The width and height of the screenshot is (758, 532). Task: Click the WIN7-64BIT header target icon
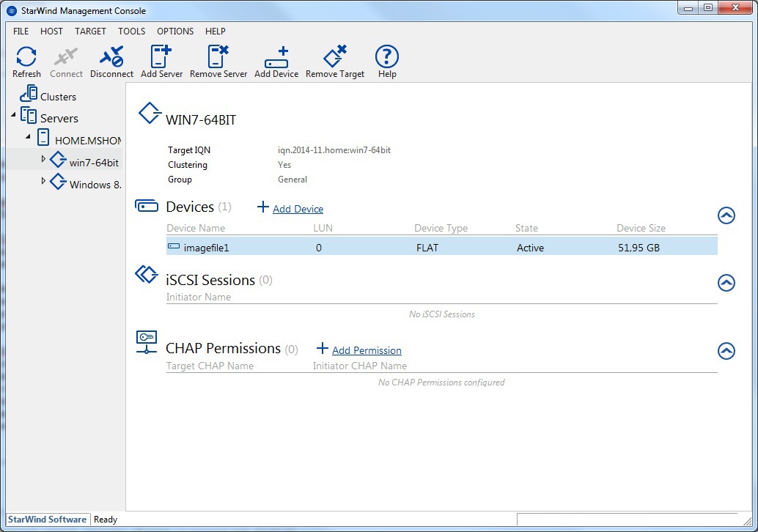(x=150, y=113)
